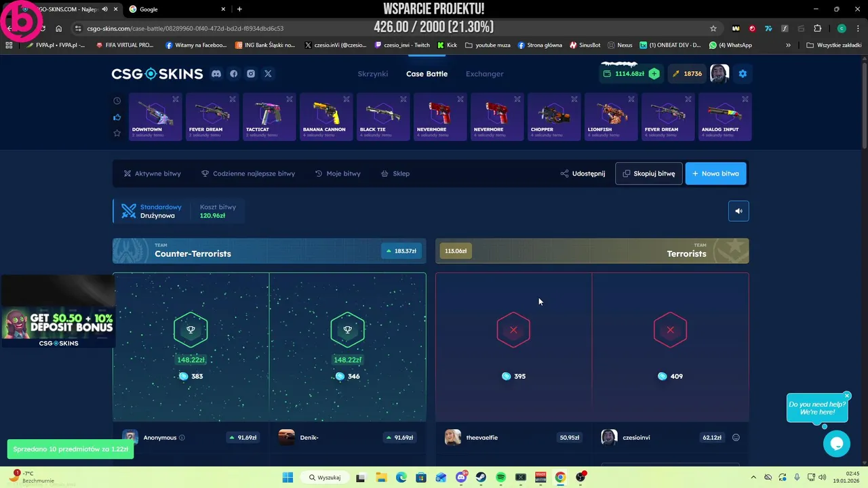Open Discord from the taskbar

coord(461,478)
